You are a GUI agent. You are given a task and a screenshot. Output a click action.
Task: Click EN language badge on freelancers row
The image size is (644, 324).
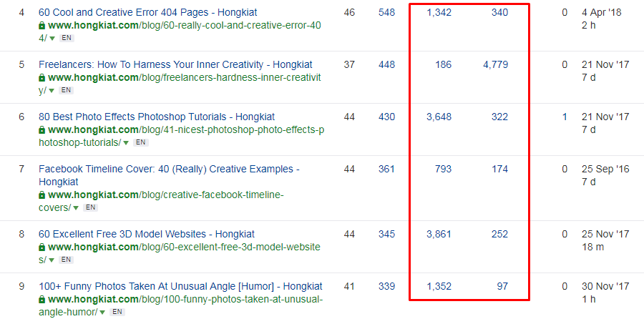[66, 90]
